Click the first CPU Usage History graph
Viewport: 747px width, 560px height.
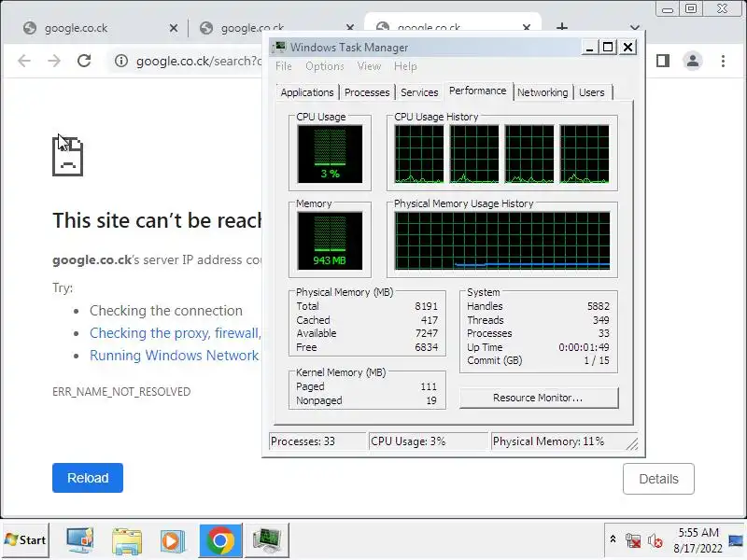pos(419,154)
